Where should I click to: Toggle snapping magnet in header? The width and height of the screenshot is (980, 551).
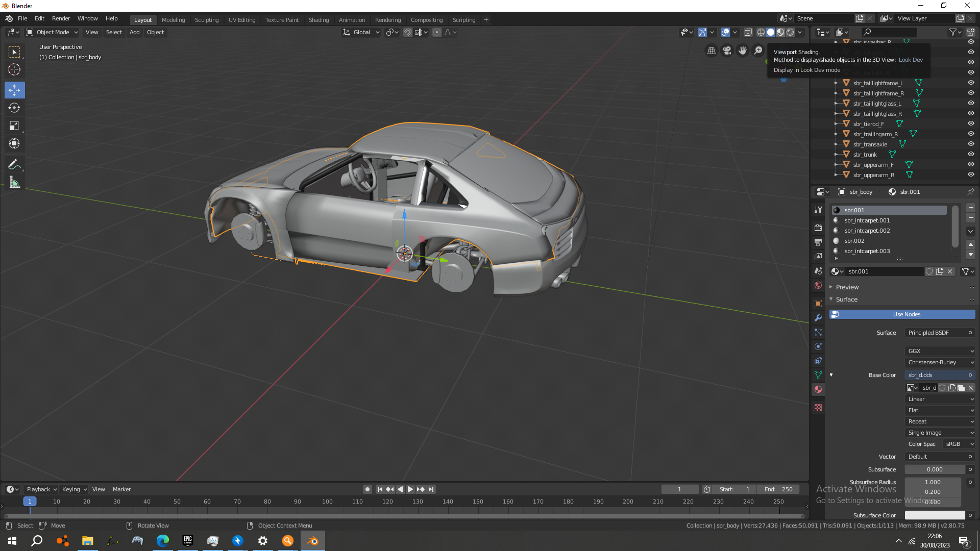click(408, 32)
